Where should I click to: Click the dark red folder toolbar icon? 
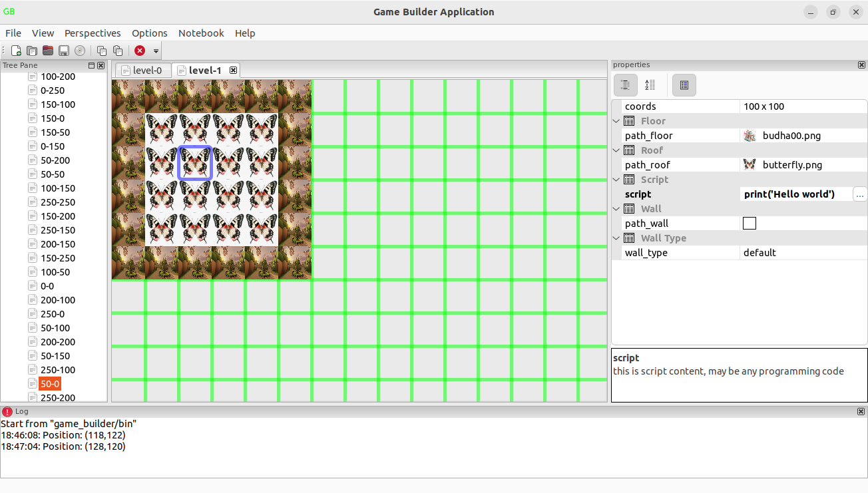(48, 51)
